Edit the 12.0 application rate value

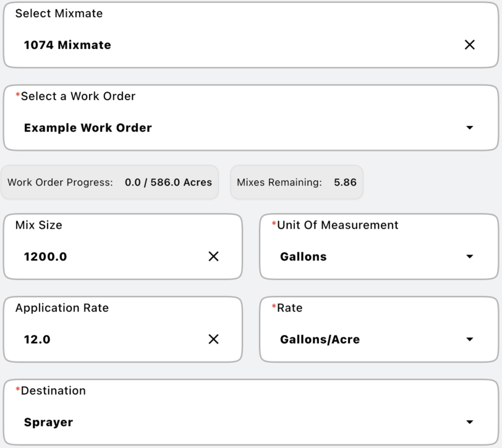[37, 339]
